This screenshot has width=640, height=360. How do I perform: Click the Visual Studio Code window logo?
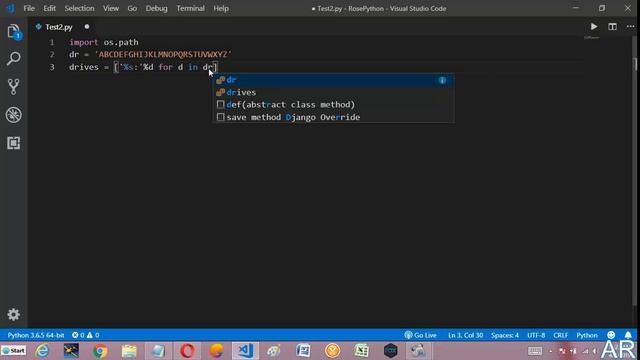pos(10,8)
